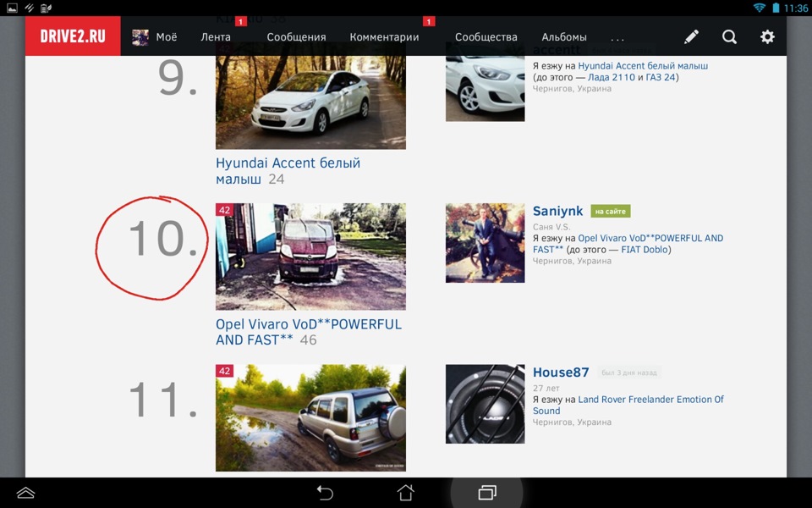Open the Лента feed tab
Screen dimensions: 812x508
(x=216, y=36)
